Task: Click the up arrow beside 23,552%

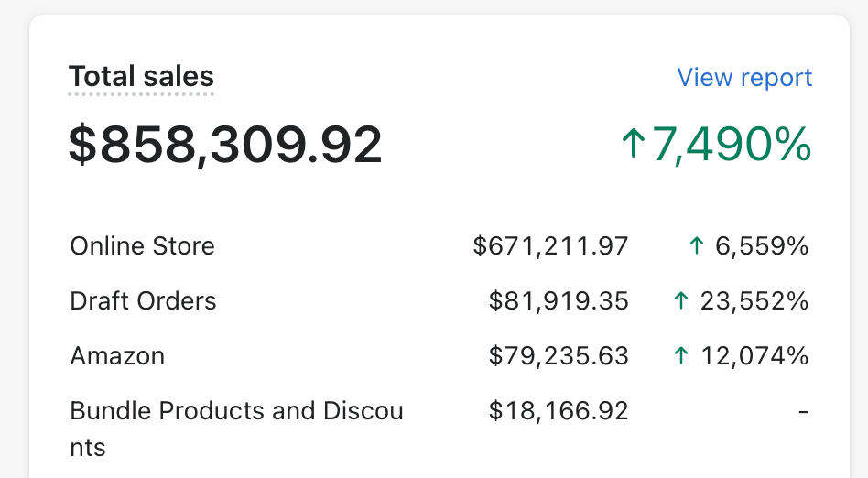Action: pyautogui.click(x=681, y=300)
